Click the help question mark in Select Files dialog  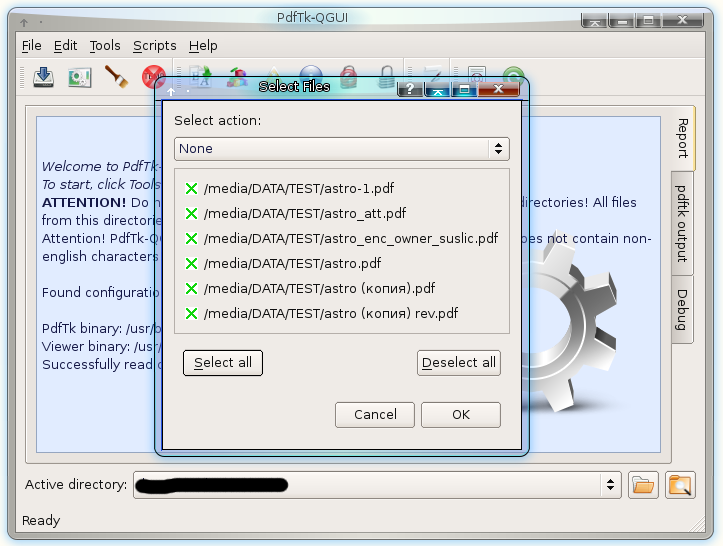(409, 89)
